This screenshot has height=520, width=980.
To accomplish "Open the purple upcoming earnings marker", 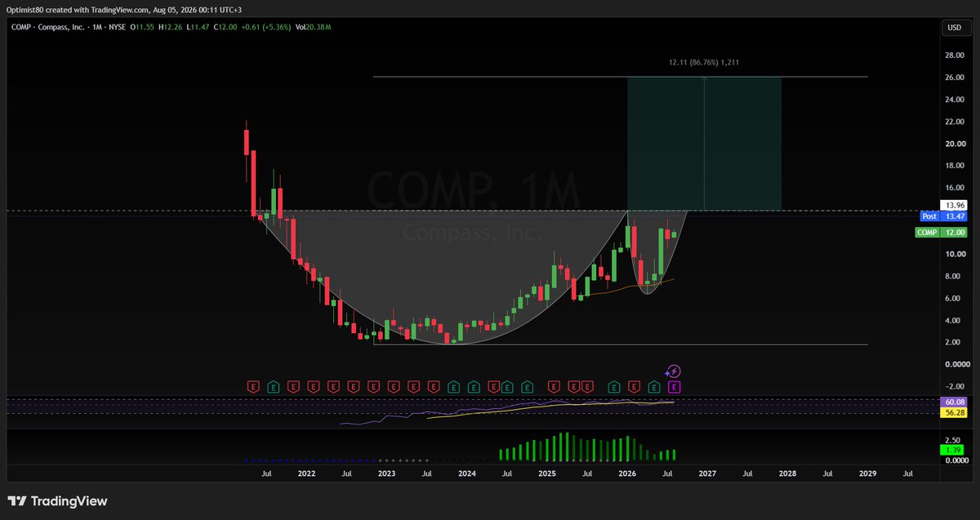I will point(675,385).
